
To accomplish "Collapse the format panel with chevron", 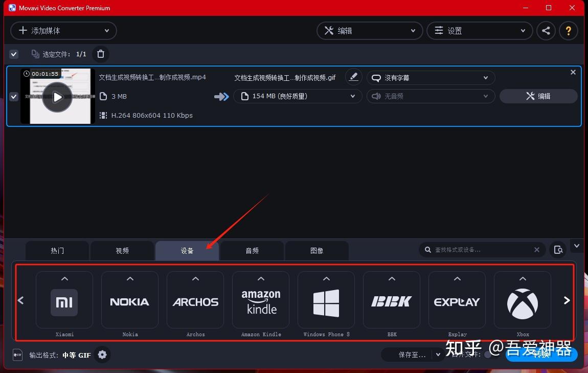I will pos(577,246).
